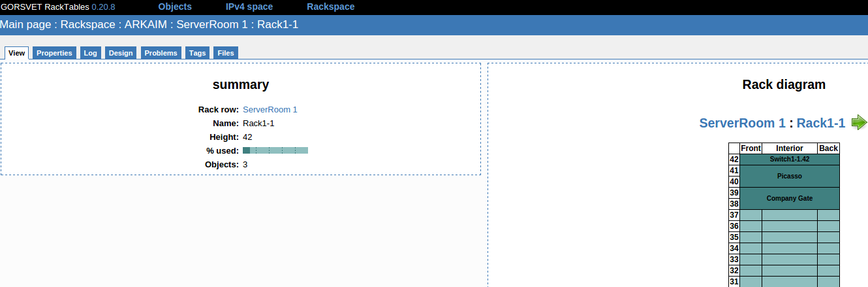Click the free interior slot of unit 37
Screen dimensions: 868x287
click(790, 215)
